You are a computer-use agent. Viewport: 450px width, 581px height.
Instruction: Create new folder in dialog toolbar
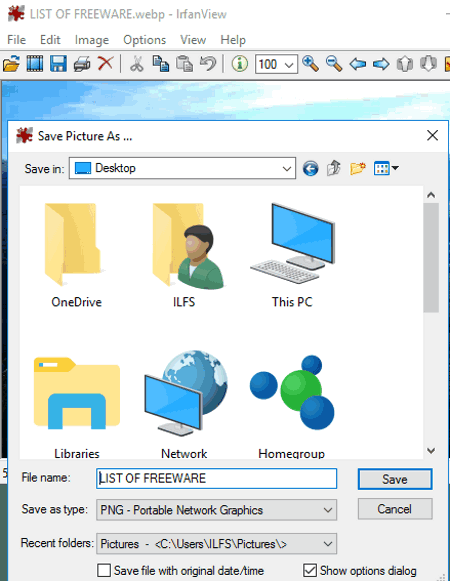(x=358, y=169)
